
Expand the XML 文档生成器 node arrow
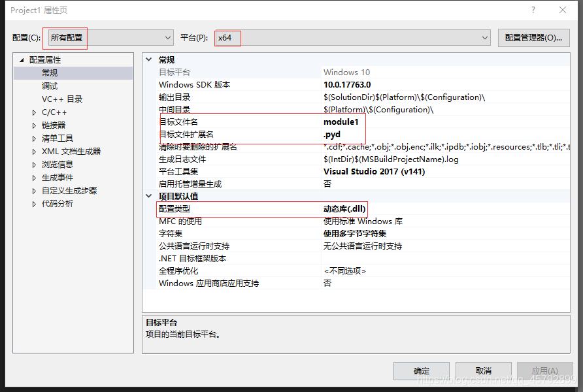coord(34,152)
